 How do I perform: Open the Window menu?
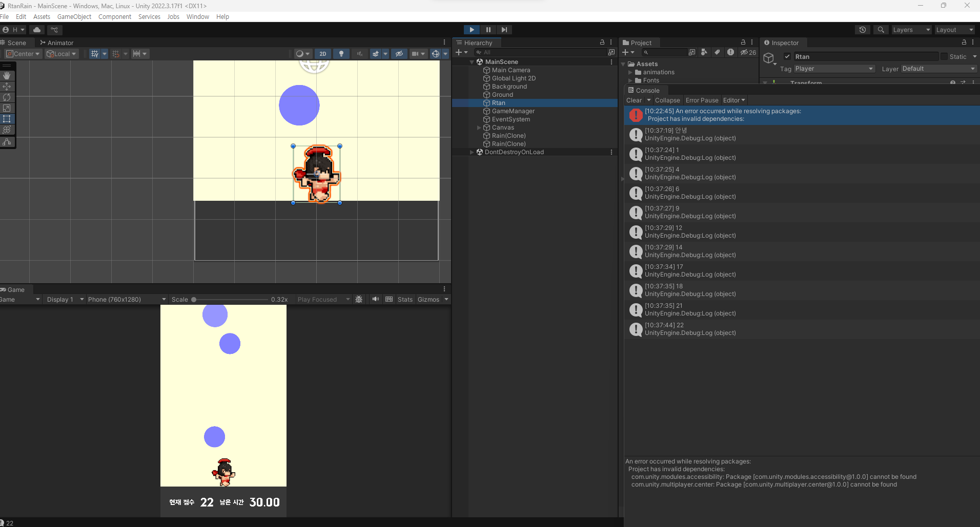[198, 17]
